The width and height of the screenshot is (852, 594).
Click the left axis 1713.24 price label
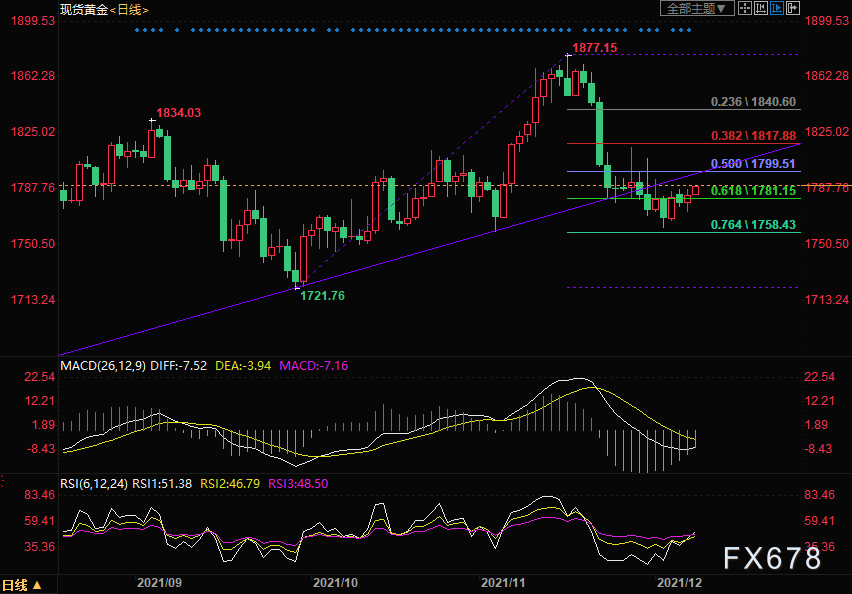[33, 299]
